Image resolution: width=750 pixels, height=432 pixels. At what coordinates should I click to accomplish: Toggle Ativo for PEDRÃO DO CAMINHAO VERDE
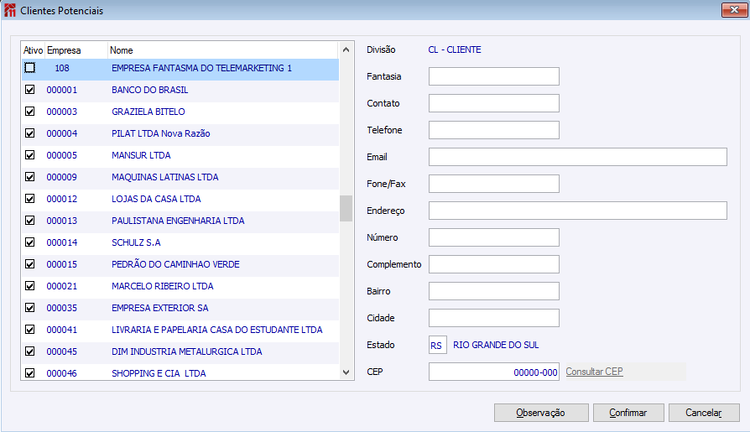30,264
